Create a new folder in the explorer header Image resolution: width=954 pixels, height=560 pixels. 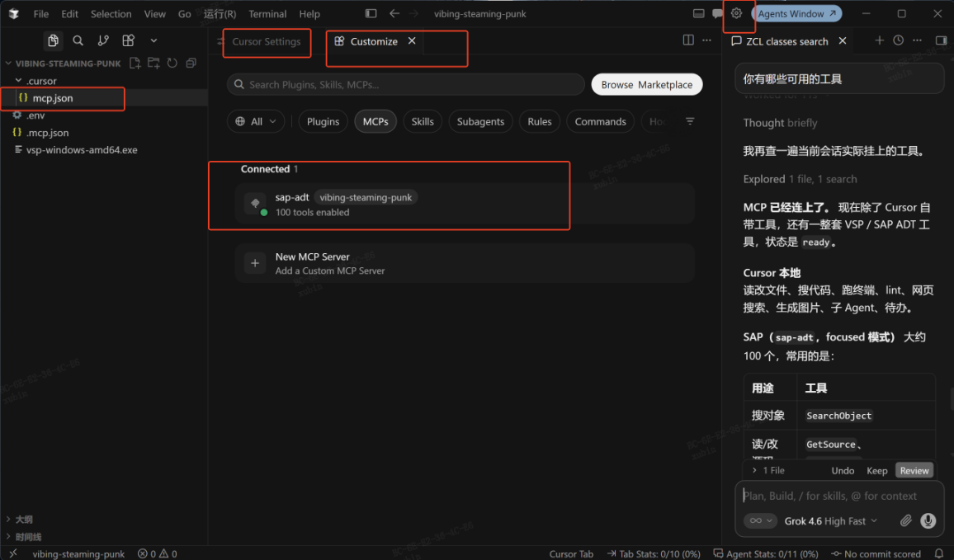153,63
